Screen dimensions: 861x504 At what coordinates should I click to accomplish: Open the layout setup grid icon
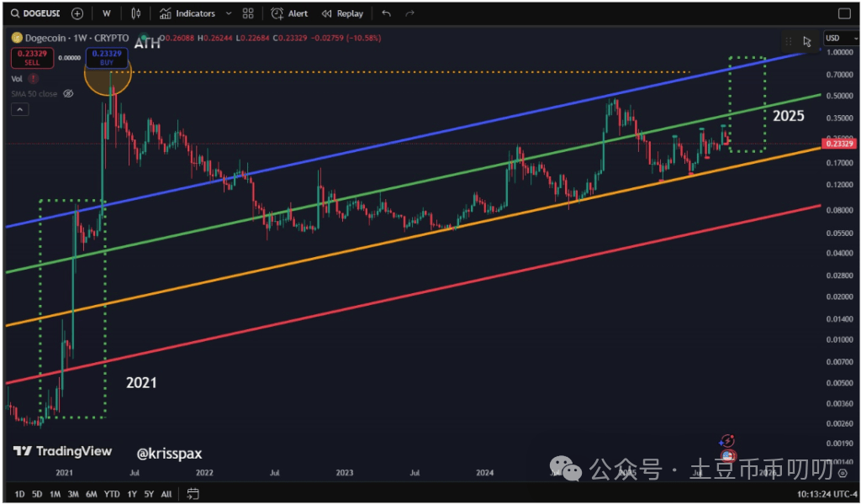(x=248, y=13)
